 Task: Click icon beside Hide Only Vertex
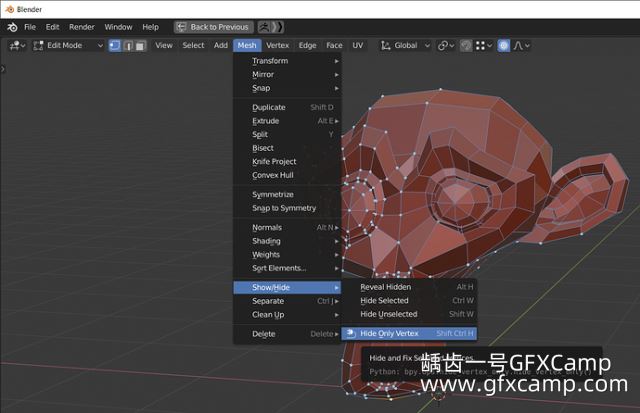coord(351,334)
